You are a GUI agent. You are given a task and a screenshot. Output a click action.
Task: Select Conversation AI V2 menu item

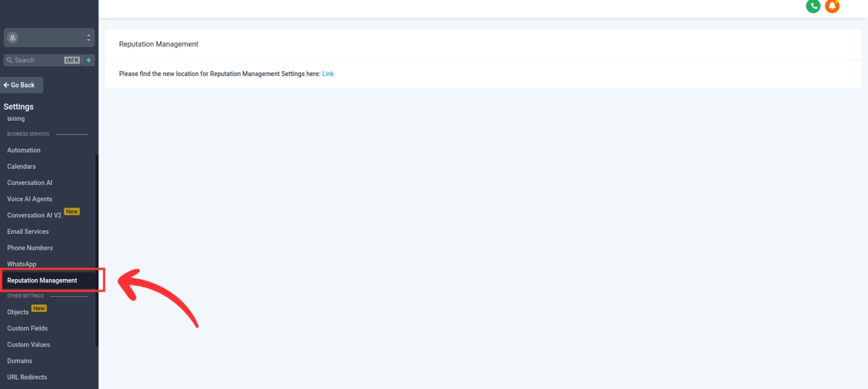pos(34,215)
